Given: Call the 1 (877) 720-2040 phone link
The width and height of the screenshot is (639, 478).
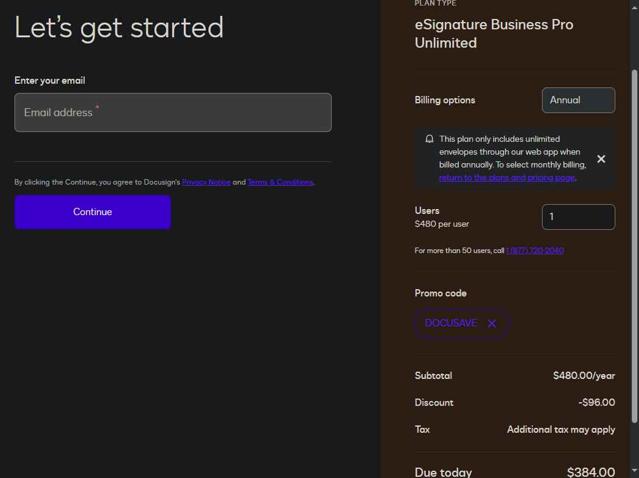Looking at the screenshot, I should click(535, 251).
